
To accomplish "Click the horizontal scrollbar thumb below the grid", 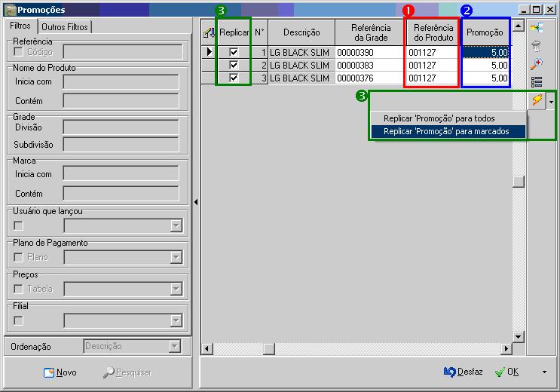I will coord(268,348).
